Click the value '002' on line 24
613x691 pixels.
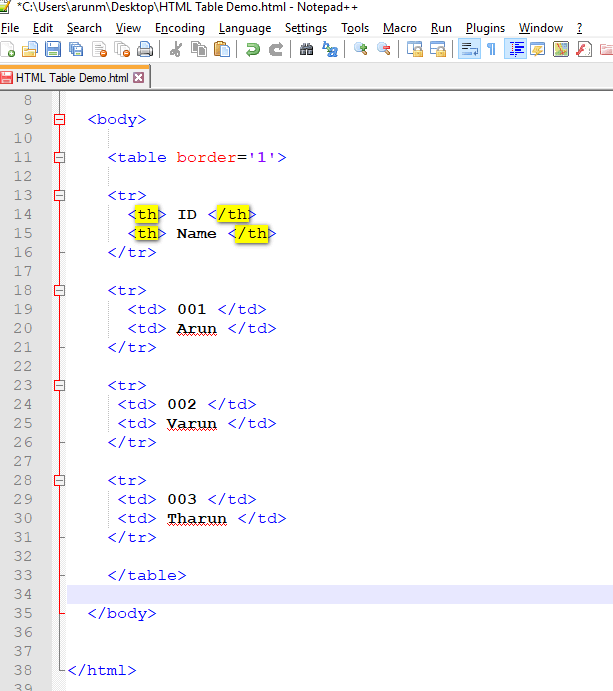[182, 405]
